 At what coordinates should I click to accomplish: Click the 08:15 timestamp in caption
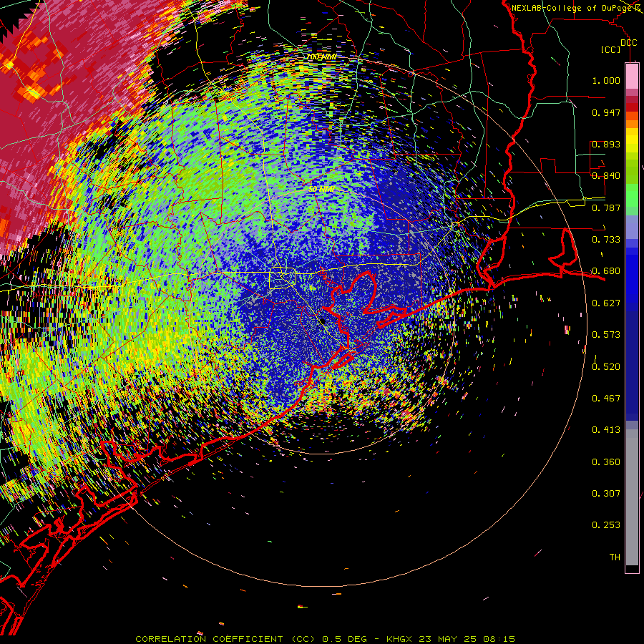pos(499,639)
